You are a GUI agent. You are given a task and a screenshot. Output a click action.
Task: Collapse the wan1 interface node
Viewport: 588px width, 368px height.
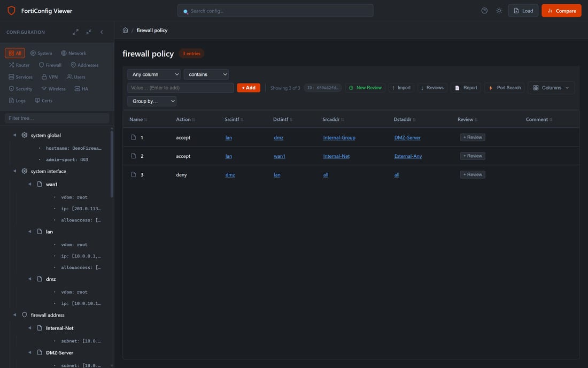(29, 184)
